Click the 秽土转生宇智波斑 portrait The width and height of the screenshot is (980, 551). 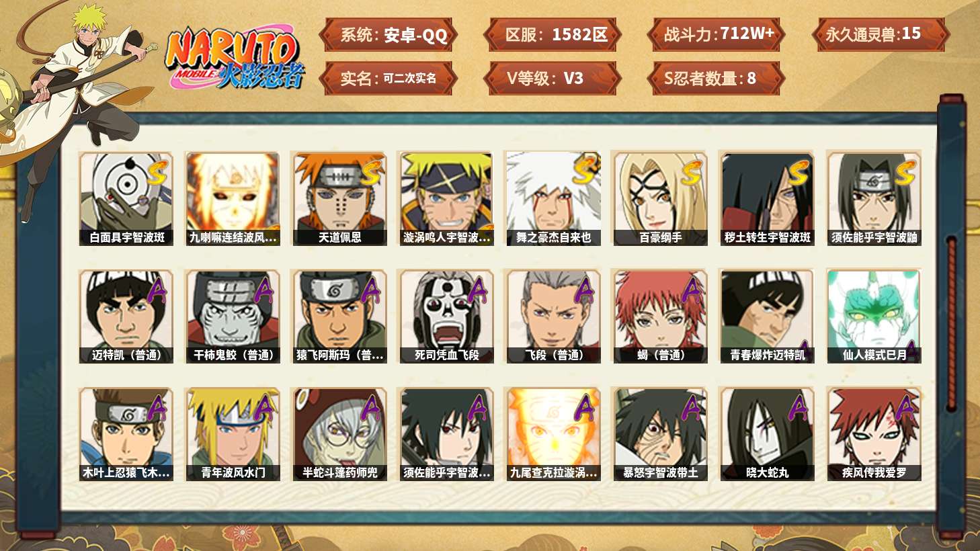tap(767, 198)
